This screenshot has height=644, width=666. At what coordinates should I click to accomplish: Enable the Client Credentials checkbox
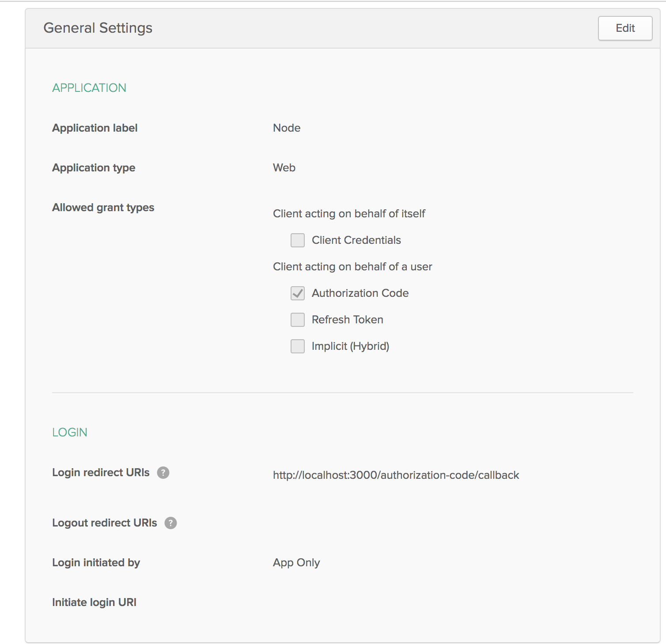[298, 240]
